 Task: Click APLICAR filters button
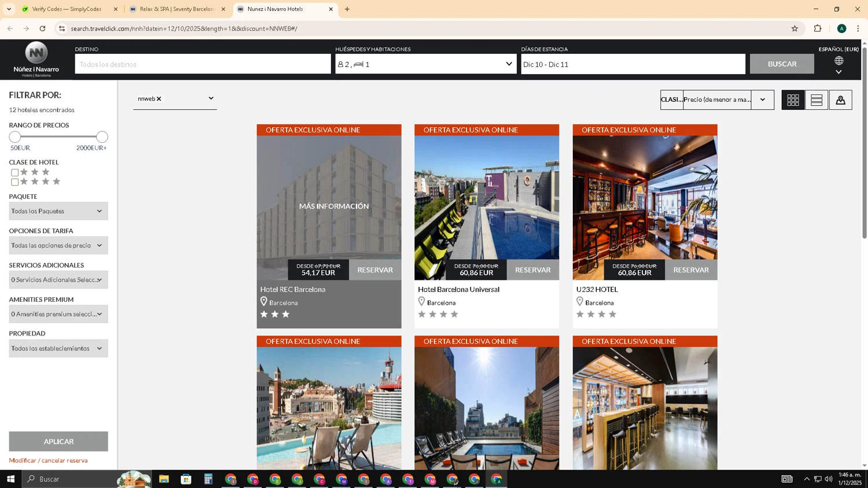(x=58, y=441)
